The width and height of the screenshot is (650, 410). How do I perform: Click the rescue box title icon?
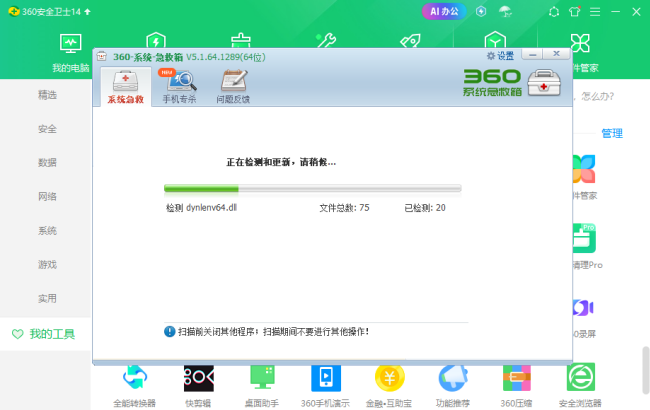(x=102, y=56)
